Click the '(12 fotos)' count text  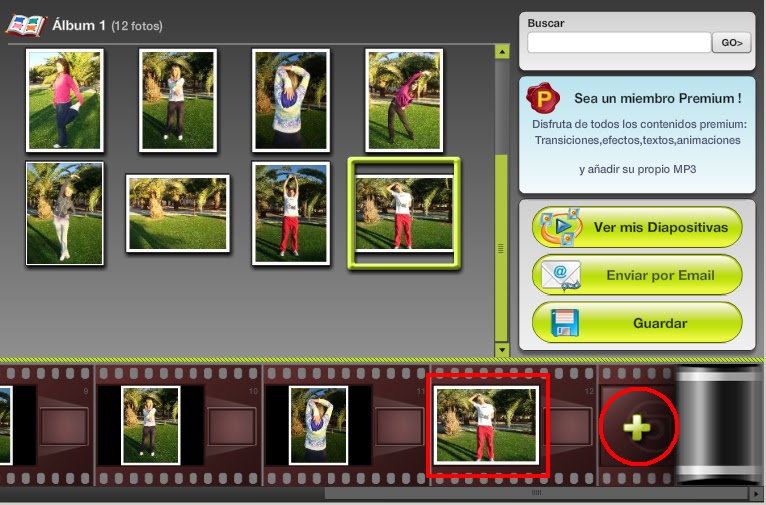tap(137, 26)
